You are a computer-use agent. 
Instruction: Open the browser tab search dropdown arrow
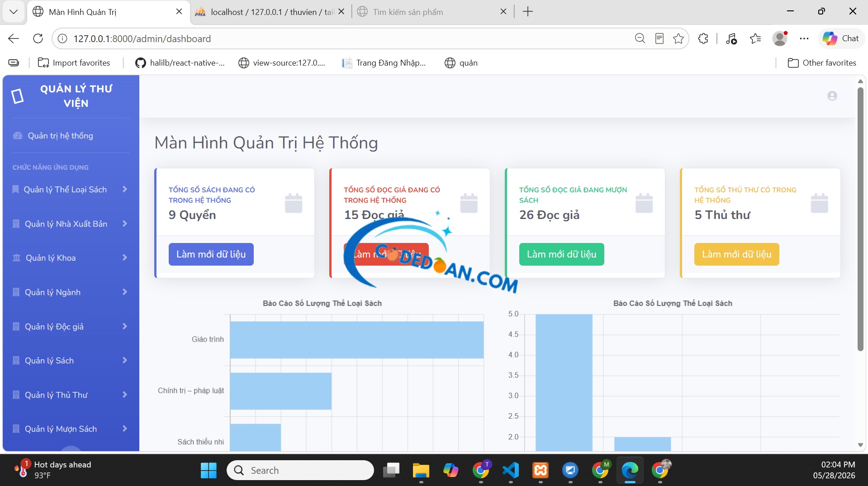coord(14,12)
